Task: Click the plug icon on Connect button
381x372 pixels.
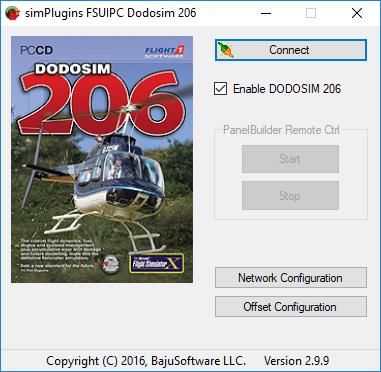Action: point(226,50)
